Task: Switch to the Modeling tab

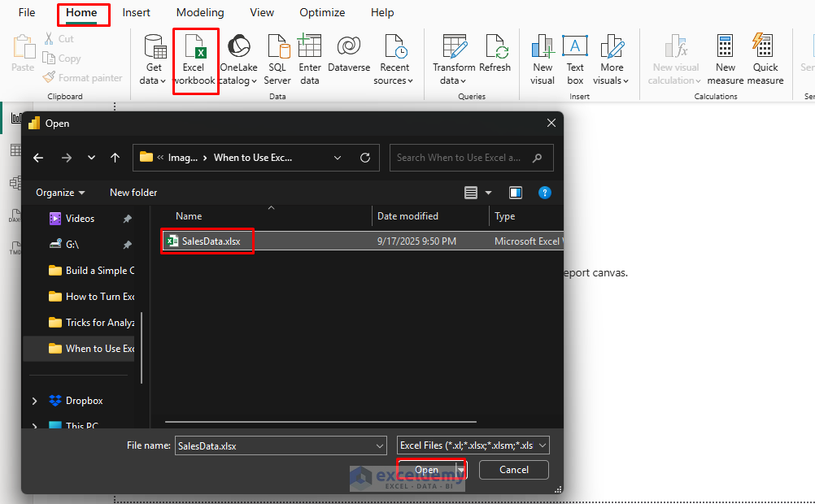Action: [x=200, y=12]
